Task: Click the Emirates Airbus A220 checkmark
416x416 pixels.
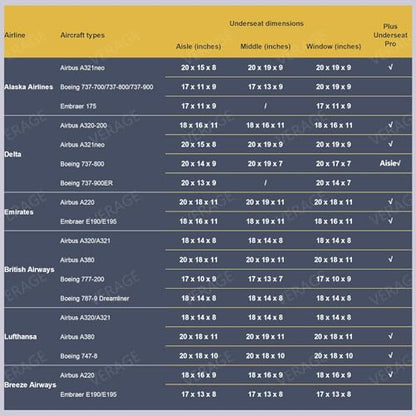Action: pyautogui.click(x=390, y=202)
